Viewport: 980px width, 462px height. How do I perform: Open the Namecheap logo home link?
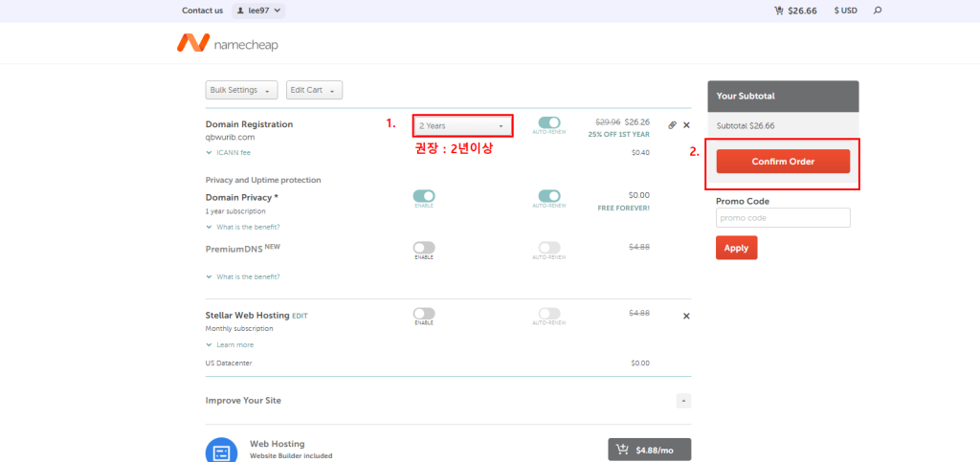click(x=228, y=42)
